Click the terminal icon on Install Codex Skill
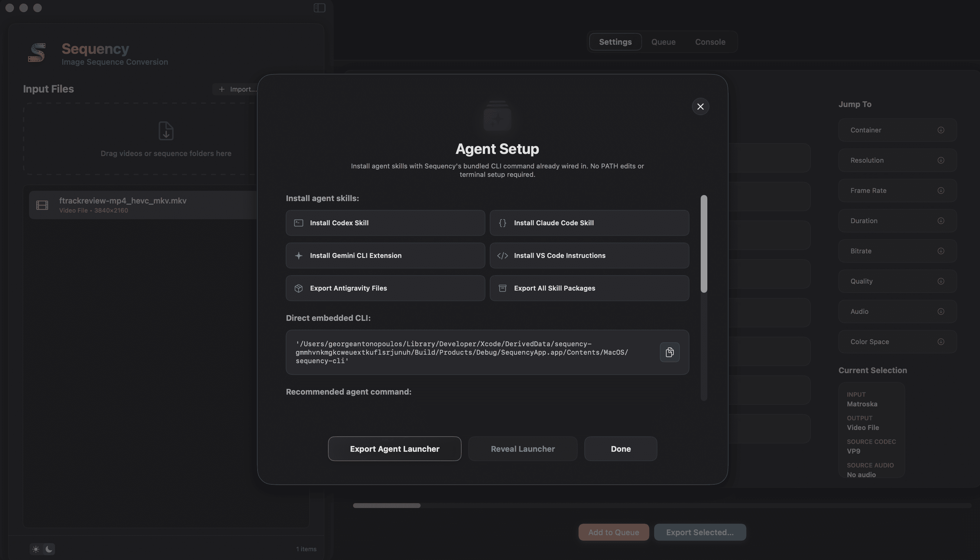Image resolution: width=980 pixels, height=560 pixels. [299, 223]
